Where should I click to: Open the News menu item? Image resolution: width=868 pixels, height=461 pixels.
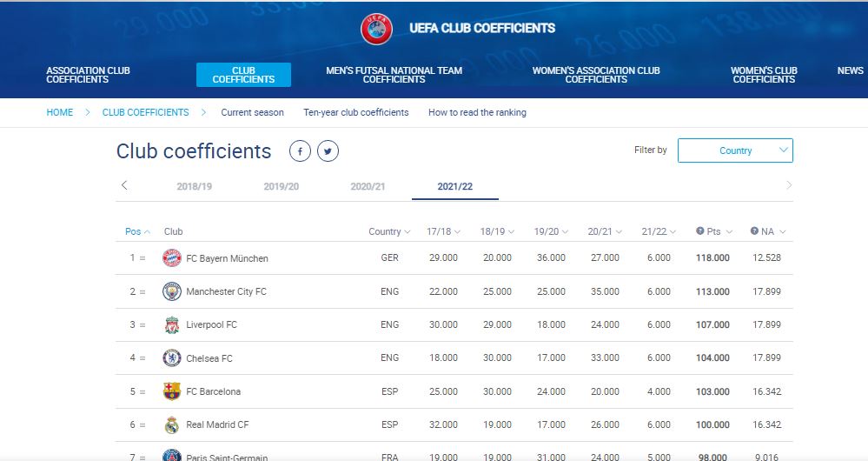[851, 70]
